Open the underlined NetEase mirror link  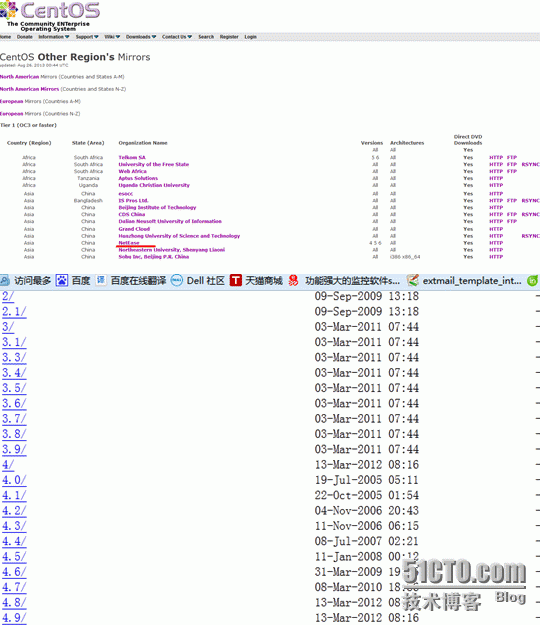click(129, 243)
